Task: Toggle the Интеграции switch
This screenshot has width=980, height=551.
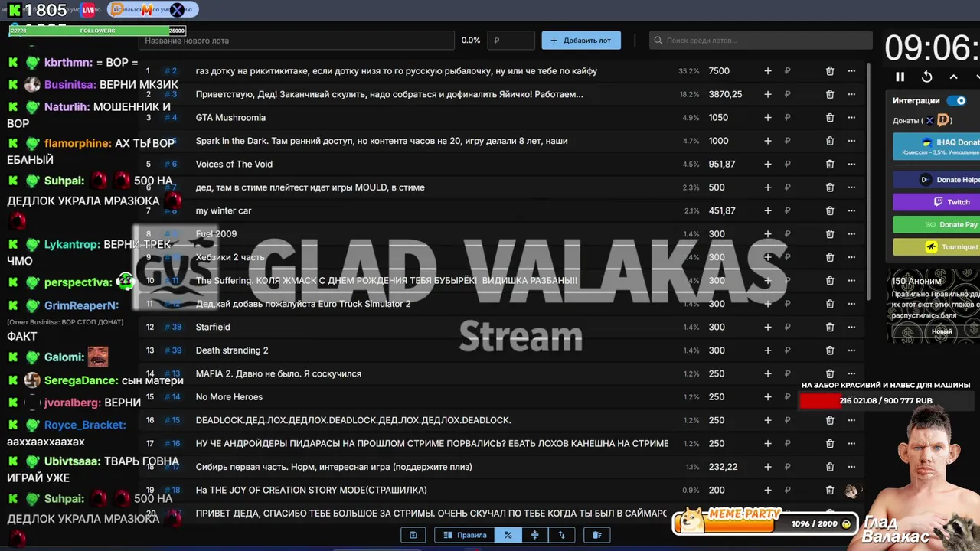Action: [956, 101]
